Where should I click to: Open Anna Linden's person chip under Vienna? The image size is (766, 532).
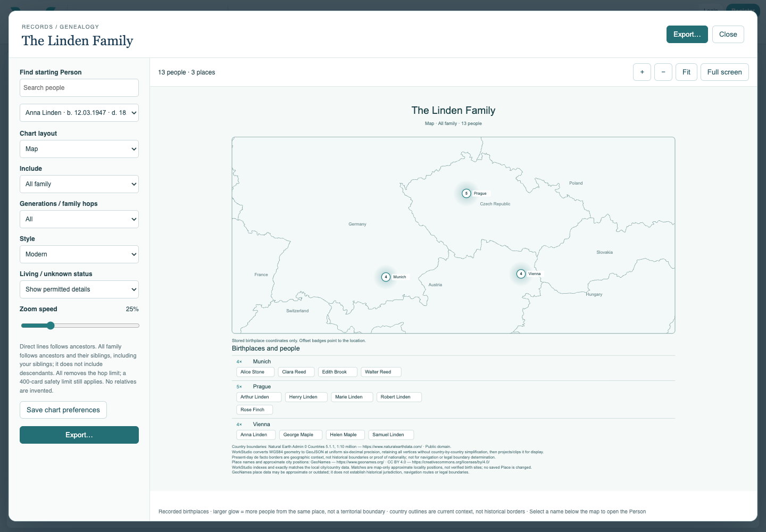(x=256, y=435)
